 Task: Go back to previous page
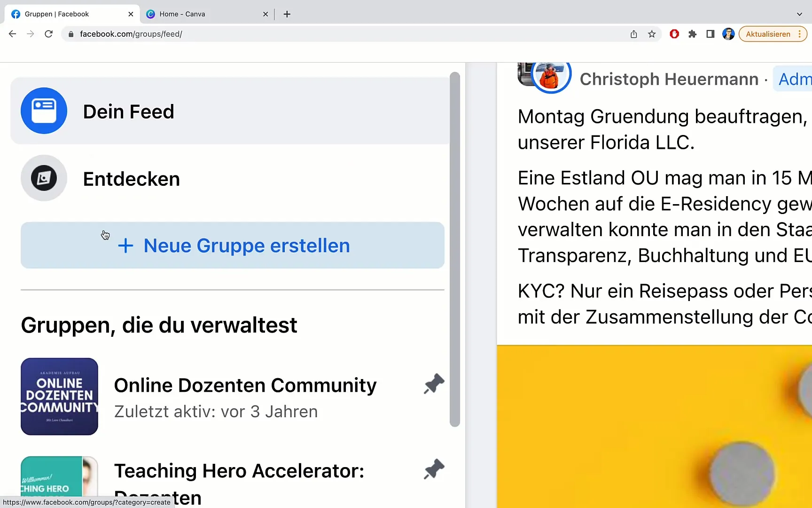(13, 34)
